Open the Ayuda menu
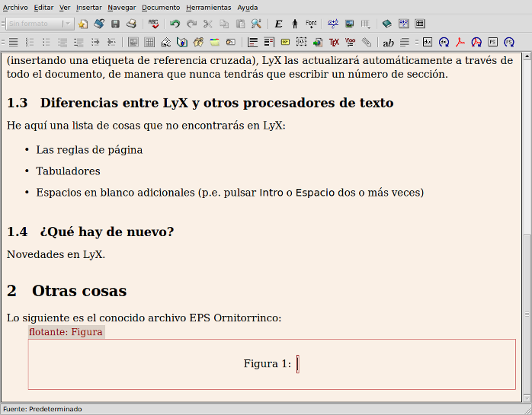Screen dimensions: 532x415 tap(248, 8)
